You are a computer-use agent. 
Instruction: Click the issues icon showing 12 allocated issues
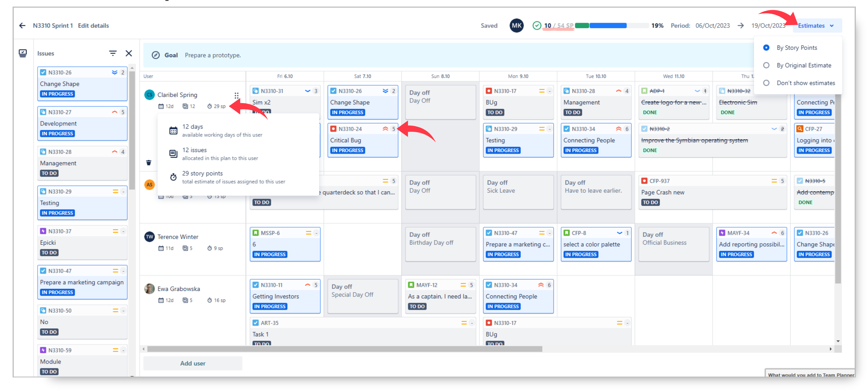pos(173,154)
